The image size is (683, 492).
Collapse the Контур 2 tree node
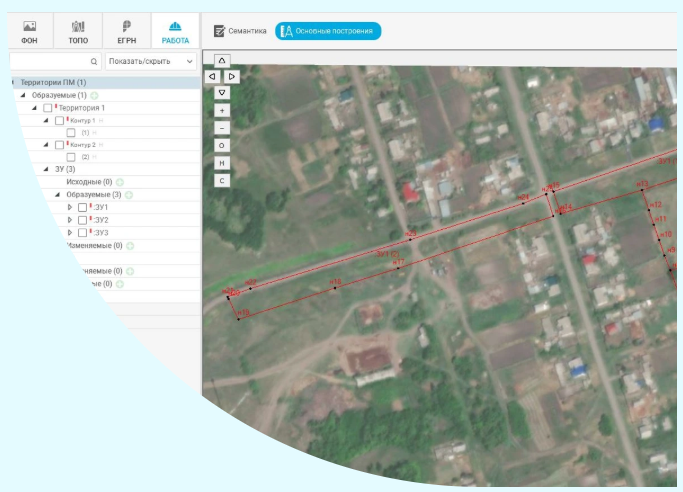(x=46, y=145)
